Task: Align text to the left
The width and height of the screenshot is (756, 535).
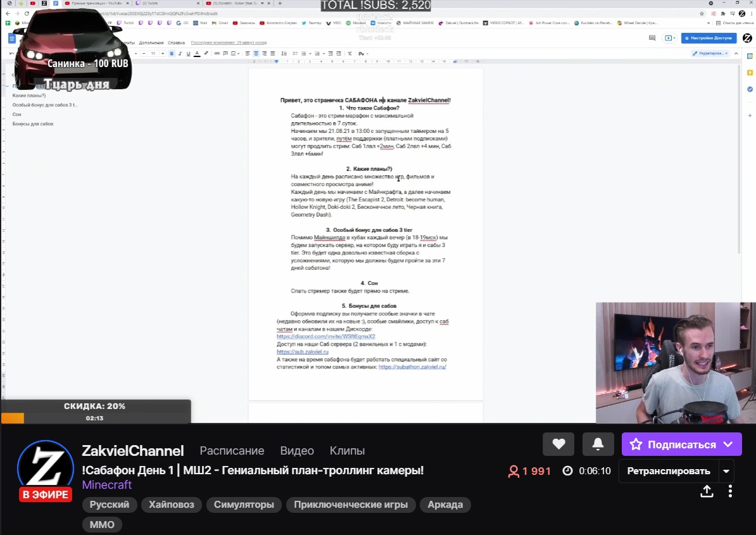Action: tap(248, 53)
